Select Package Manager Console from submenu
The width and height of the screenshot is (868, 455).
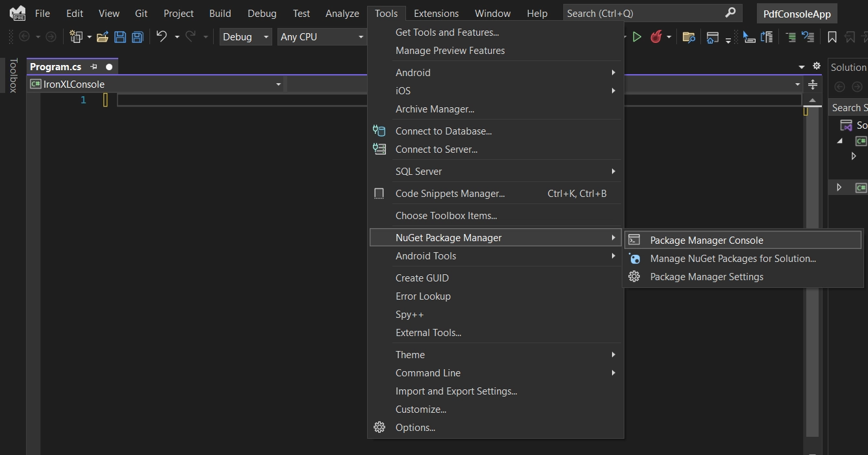pyautogui.click(x=706, y=240)
